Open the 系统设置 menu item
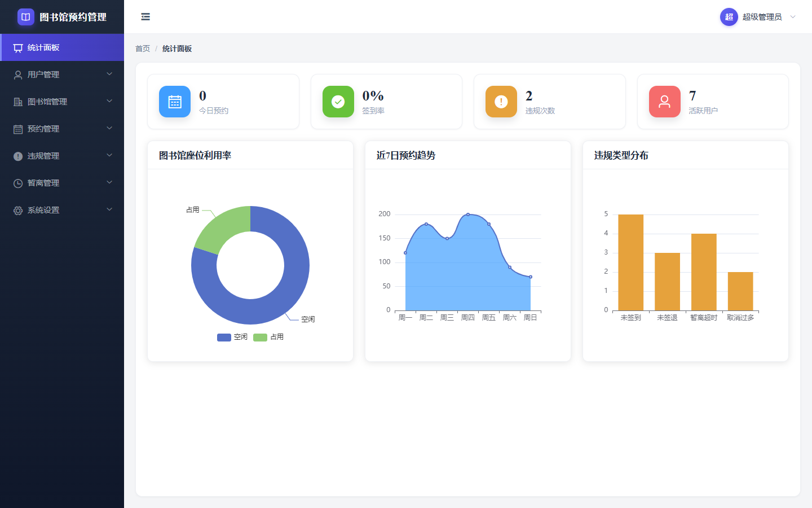Image resolution: width=812 pixels, height=508 pixels. pyautogui.click(x=62, y=210)
